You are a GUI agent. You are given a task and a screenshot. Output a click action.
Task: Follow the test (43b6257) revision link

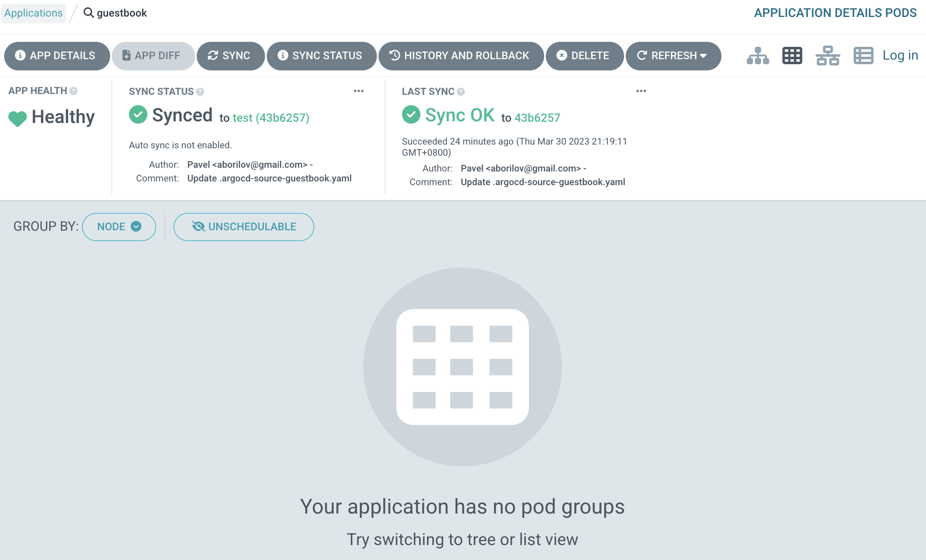pyautogui.click(x=270, y=118)
